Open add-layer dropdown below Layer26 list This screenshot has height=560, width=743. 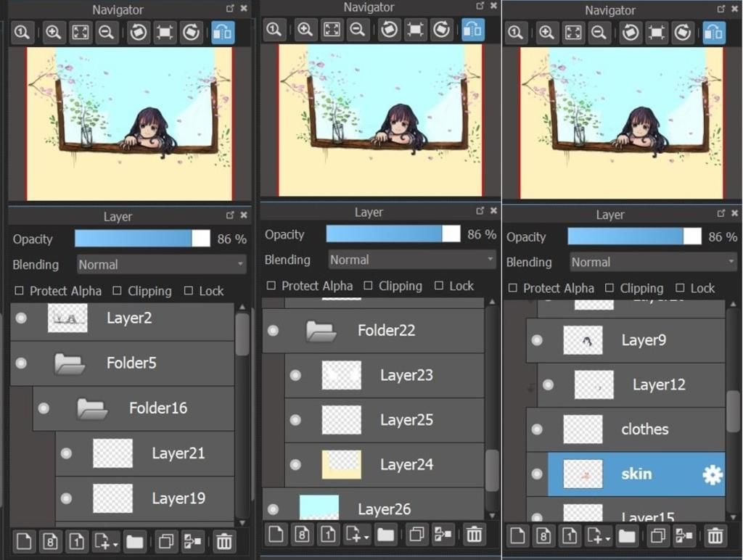tap(357, 535)
